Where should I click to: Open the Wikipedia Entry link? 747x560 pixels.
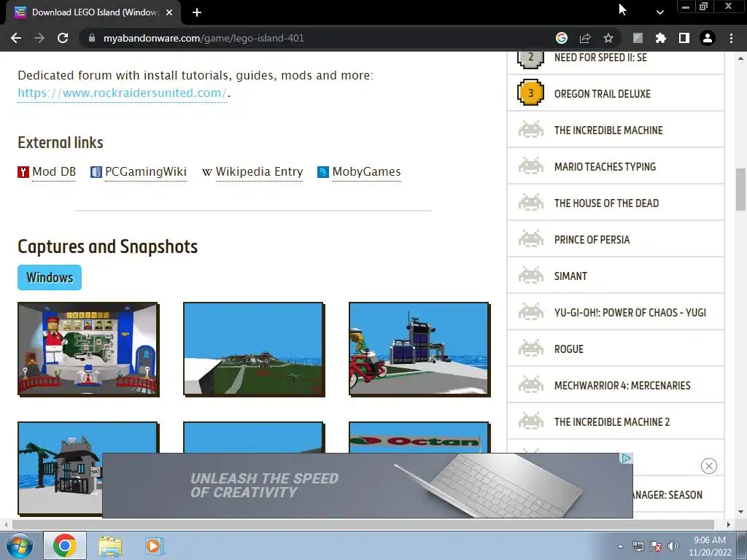click(x=259, y=172)
